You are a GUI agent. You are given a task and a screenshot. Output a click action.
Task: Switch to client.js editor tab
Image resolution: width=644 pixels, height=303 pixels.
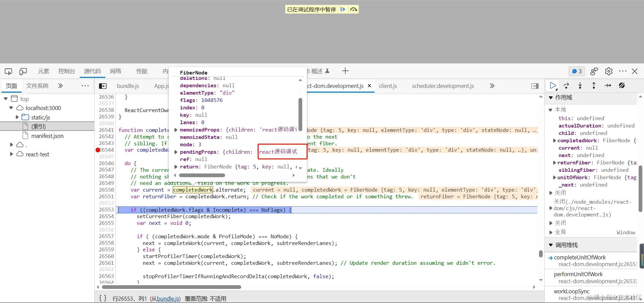point(388,86)
